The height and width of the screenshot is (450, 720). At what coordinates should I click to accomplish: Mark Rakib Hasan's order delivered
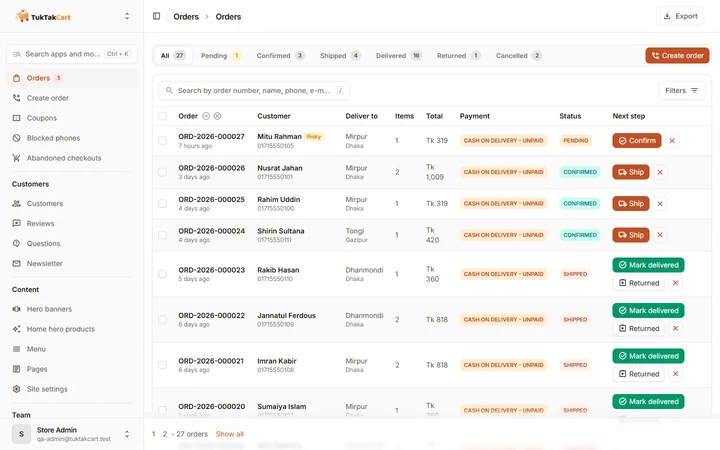coord(648,265)
